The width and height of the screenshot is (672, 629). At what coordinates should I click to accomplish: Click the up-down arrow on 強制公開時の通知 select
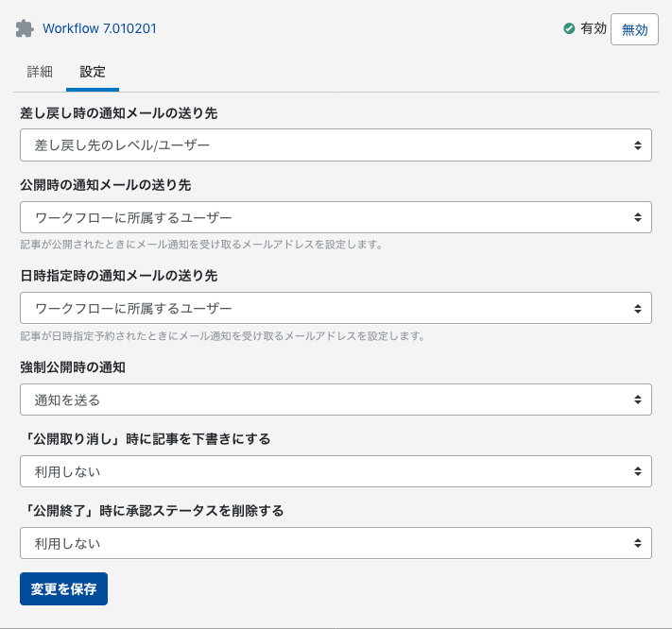(639, 399)
